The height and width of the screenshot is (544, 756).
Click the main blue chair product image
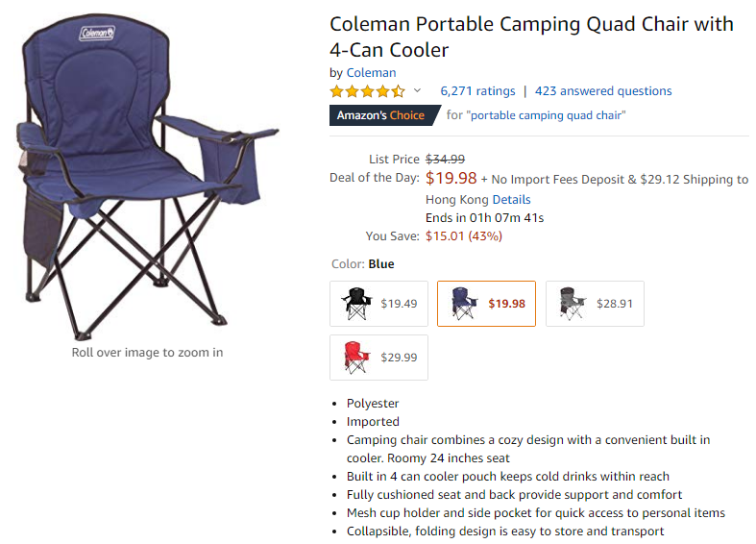point(148,177)
